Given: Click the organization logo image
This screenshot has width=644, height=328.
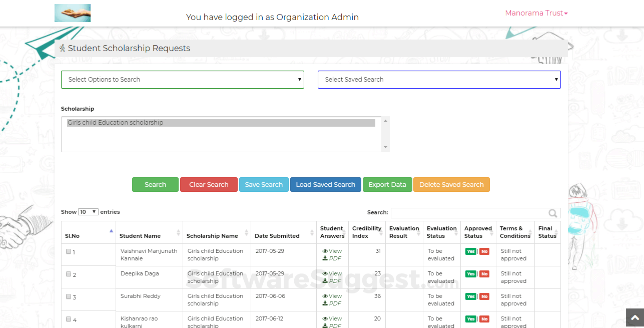Looking at the screenshot, I should pyautogui.click(x=73, y=13).
